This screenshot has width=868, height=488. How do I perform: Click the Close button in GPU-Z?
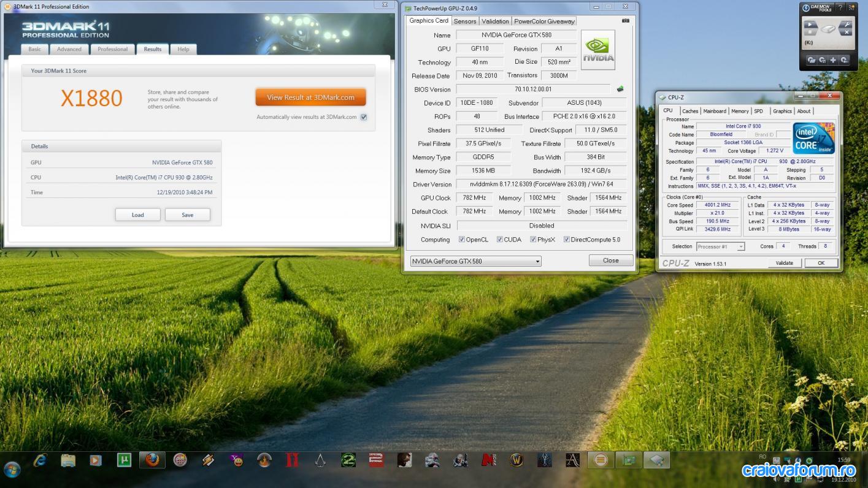coord(611,261)
